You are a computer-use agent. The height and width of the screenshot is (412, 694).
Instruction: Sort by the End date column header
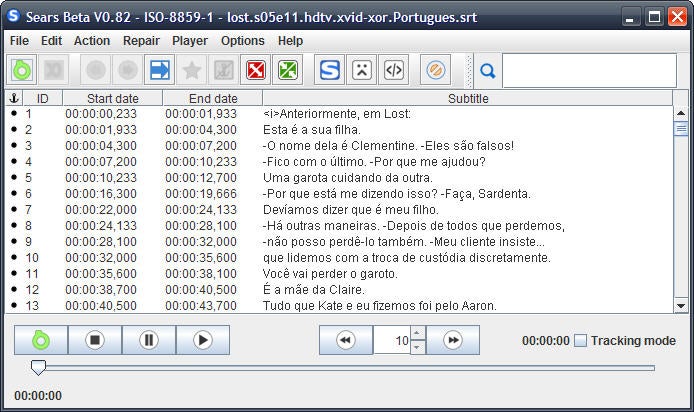coord(213,98)
